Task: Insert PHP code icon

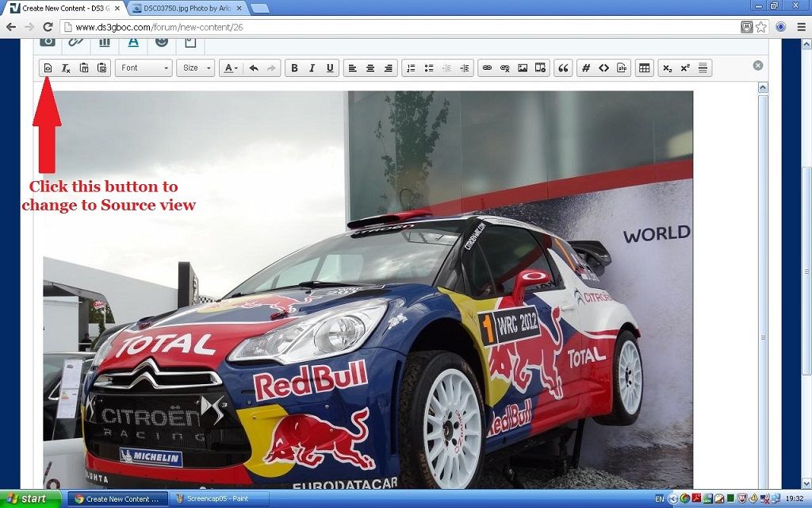Action: (622, 68)
